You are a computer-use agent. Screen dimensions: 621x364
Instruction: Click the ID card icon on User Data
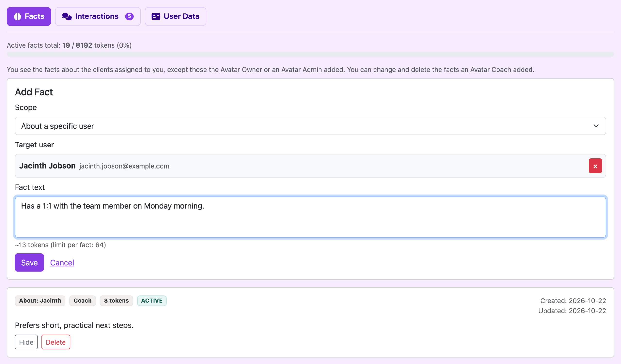156,16
